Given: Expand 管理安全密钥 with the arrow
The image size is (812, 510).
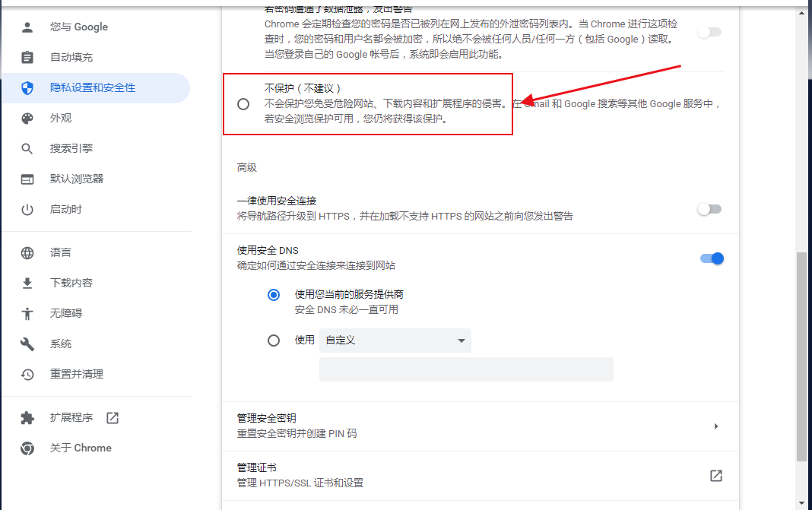Looking at the screenshot, I should click(716, 426).
